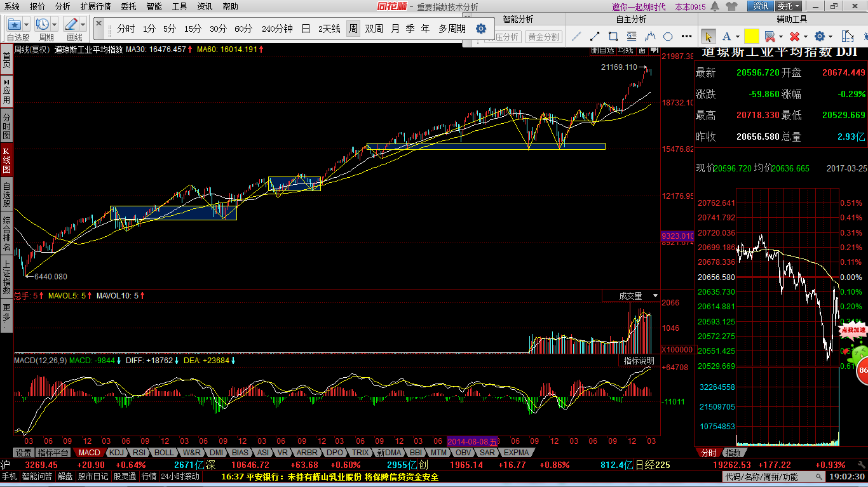The width and height of the screenshot is (868, 487).
Task: Open the 首页 sidebar item
Action: (x=6, y=60)
